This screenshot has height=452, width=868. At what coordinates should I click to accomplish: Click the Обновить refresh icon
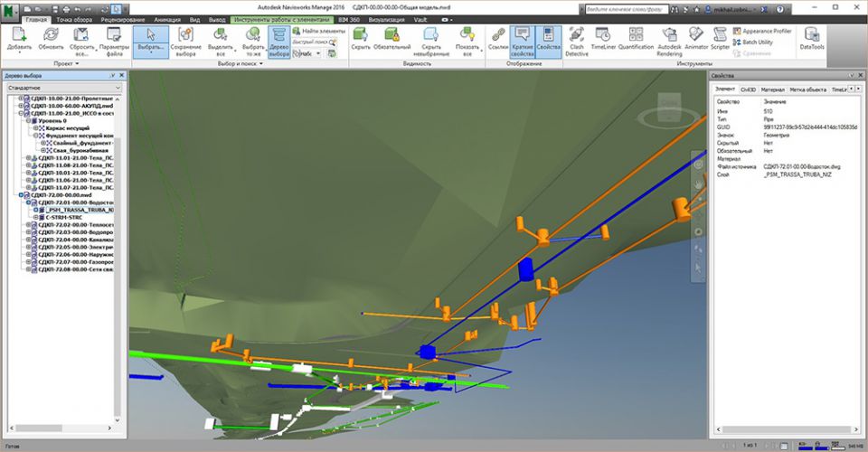(51, 35)
